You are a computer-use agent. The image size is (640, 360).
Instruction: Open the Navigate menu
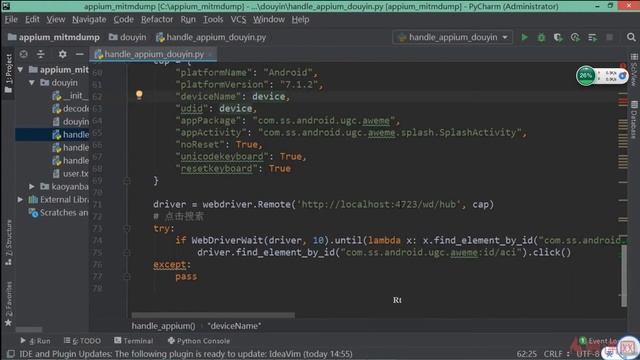tap(89, 19)
